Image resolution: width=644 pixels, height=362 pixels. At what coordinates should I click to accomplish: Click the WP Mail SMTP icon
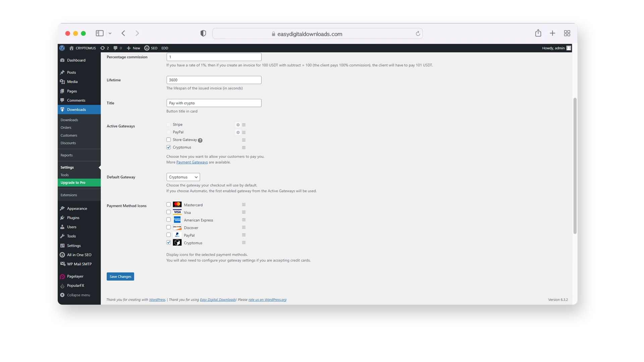pyautogui.click(x=62, y=264)
